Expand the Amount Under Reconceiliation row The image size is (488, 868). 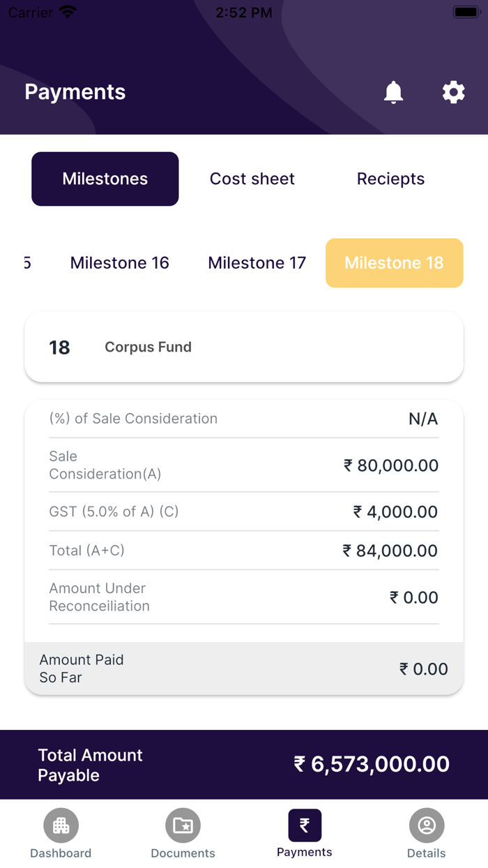pyautogui.click(x=243, y=597)
